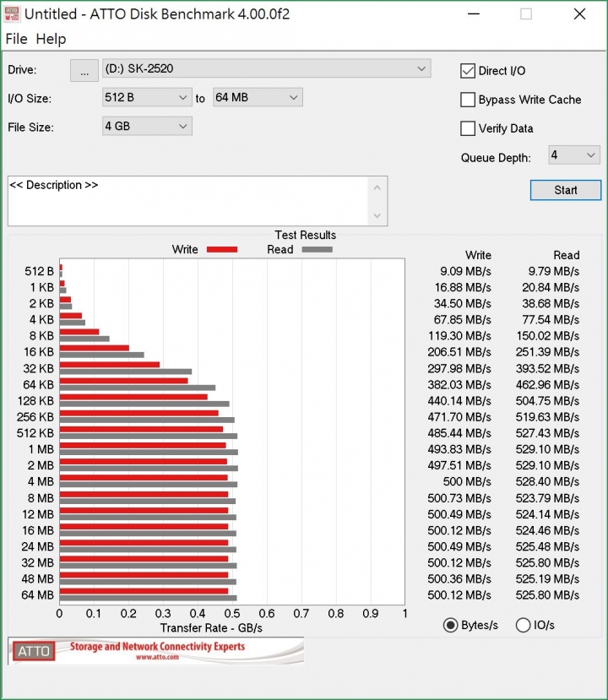Click the 16 KB read bar in chart
This screenshot has height=700, width=608.
[102, 355]
